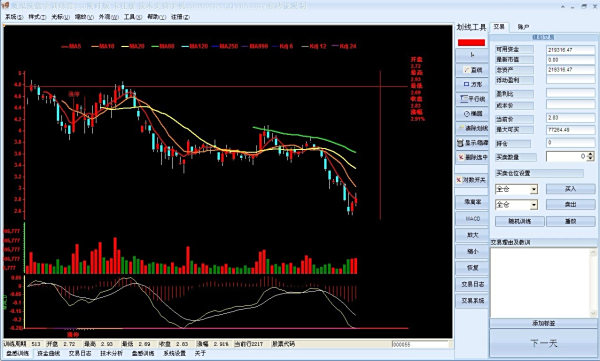This screenshot has height=361, width=600.
Task: Open the red line color swatch
Action: (471, 42)
